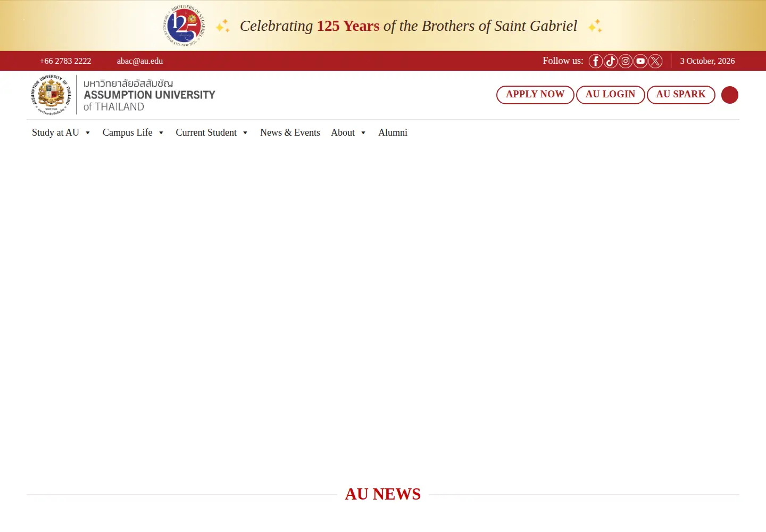Viewport: 766px width, 532px height.
Task: Open the Instagram social icon
Action: coord(626,61)
